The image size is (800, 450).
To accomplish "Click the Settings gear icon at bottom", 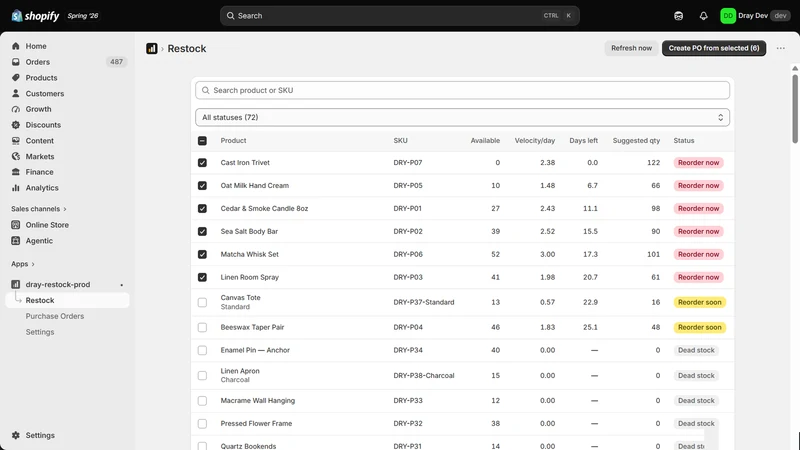I will click(x=16, y=435).
